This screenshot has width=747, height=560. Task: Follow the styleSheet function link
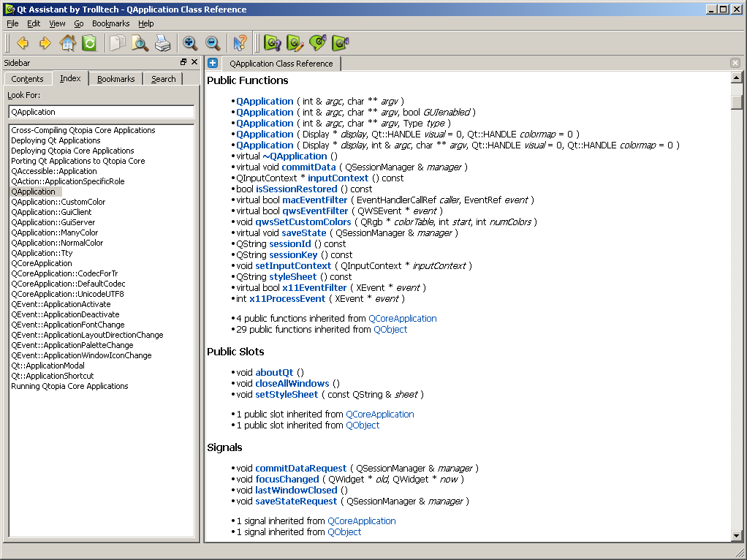(293, 277)
